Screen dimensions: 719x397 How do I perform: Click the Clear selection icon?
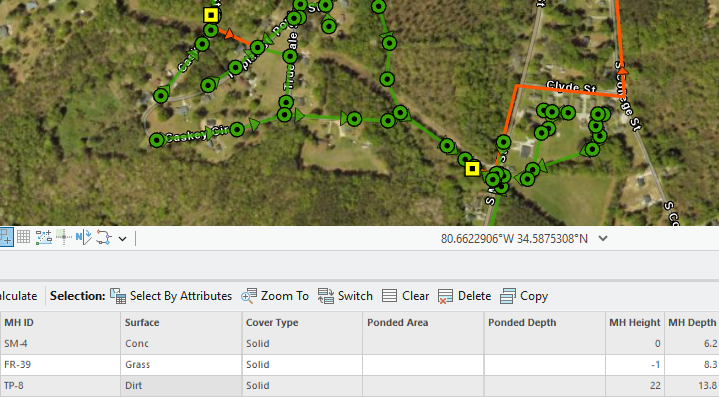point(389,296)
